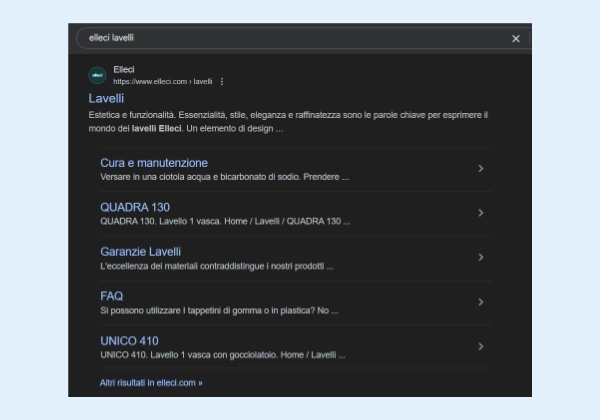Click 'Altri risultati in elleci.com »'

pos(151,383)
